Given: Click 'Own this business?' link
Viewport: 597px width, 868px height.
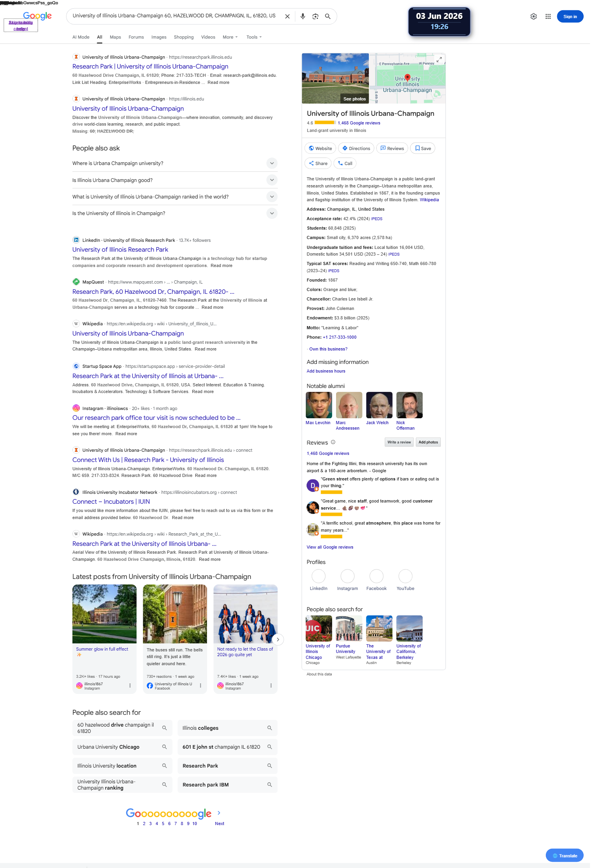Looking at the screenshot, I should pyautogui.click(x=328, y=349).
